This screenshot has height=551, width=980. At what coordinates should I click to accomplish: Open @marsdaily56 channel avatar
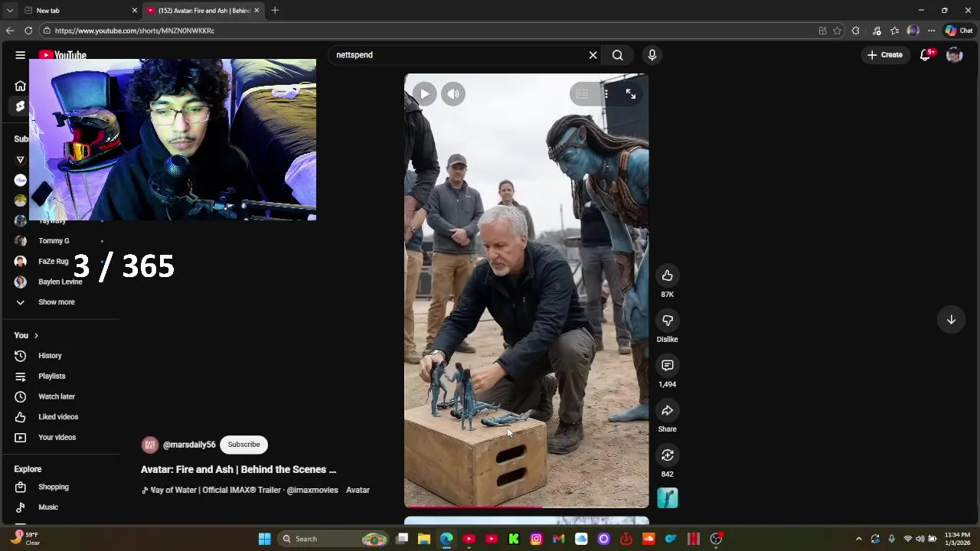(150, 445)
